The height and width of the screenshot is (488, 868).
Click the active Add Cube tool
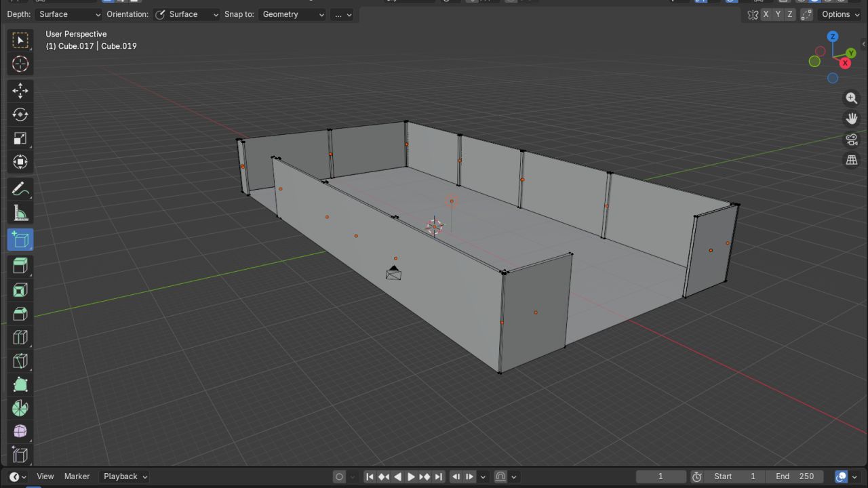point(20,240)
